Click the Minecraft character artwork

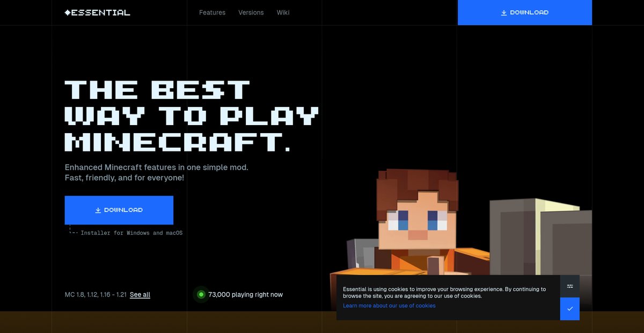click(462, 239)
